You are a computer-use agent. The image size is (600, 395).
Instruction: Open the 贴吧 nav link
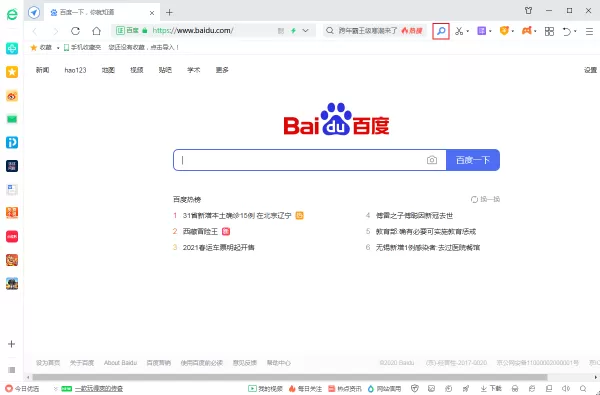tap(165, 70)
